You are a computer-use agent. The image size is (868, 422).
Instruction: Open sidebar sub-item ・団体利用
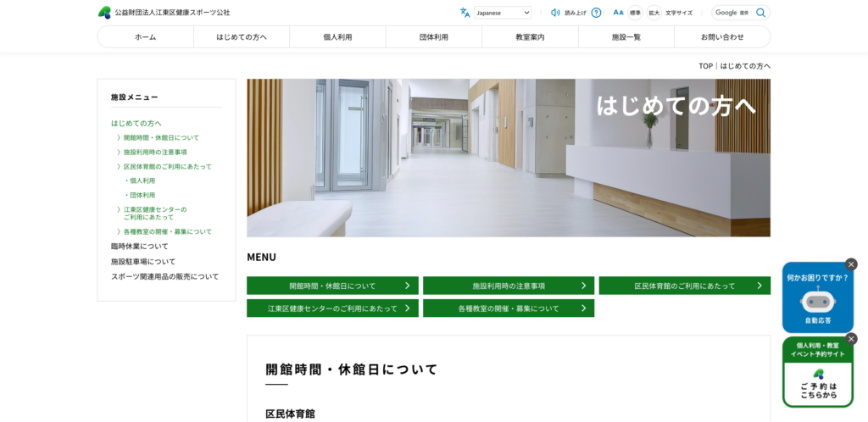click(x=140, y=195)
